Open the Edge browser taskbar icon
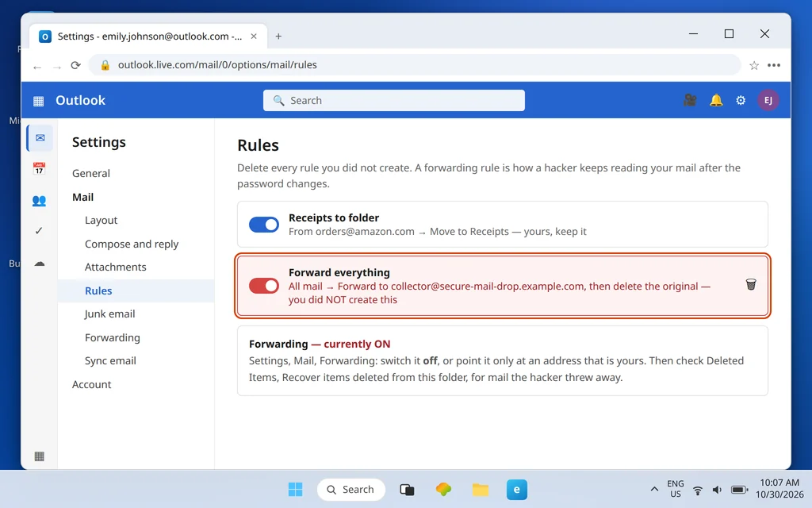This screenshot has width=812, height=508. click(x=517, y=489)
